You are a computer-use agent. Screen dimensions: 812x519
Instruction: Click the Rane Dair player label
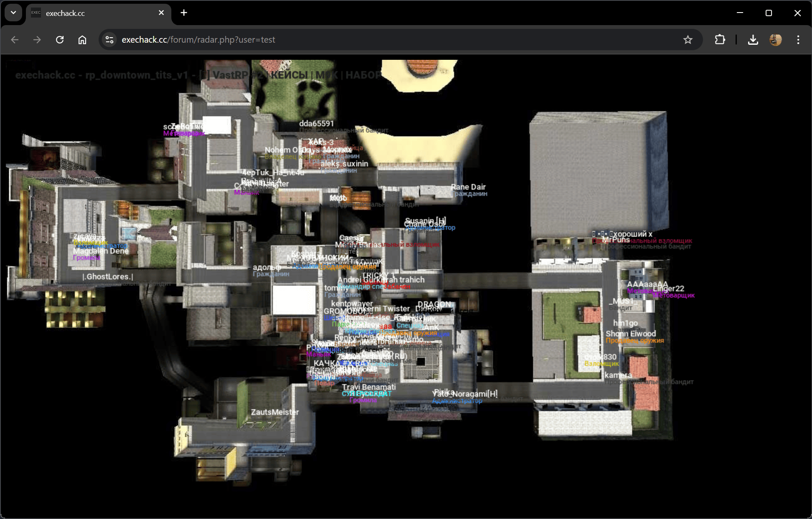[x=468, y=187]
